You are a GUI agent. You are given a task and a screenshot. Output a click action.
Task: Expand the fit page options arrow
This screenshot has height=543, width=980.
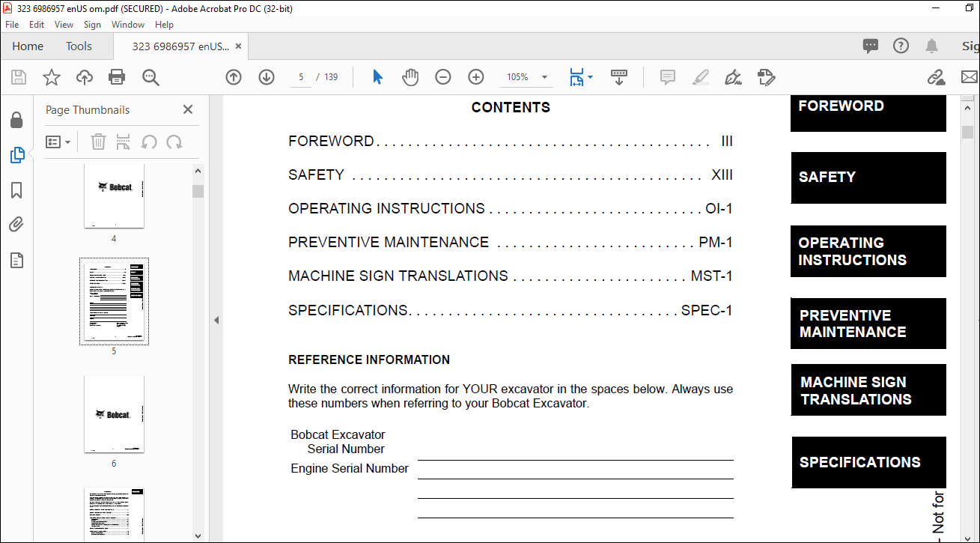(x=590, y=77)
